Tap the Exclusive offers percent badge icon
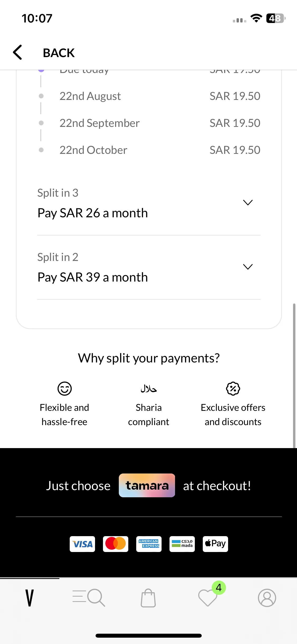Image resolution: width=297 pixels, height=644 pixels. pyautogui.click(x=233, y=389)
